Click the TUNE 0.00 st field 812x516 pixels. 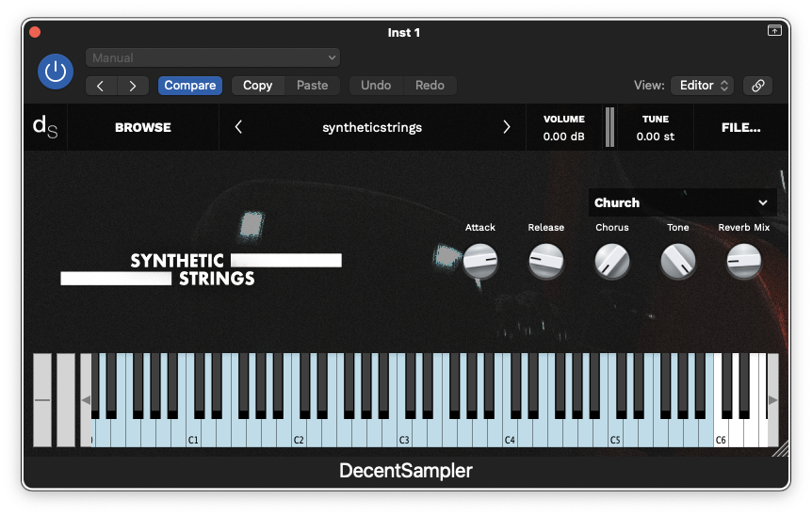(656, 128)
